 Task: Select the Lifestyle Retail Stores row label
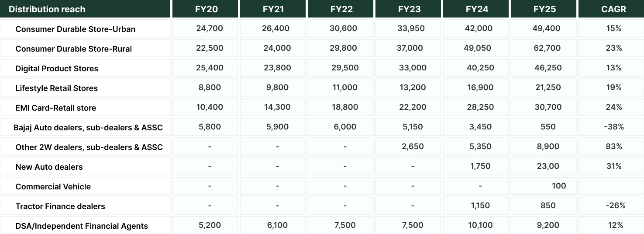(x=57, y=88)
